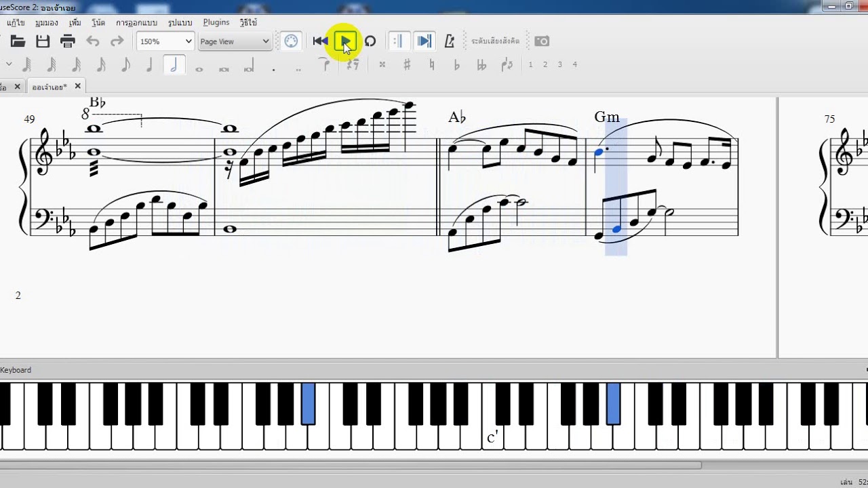Select the longa note duration

point(249,67)
